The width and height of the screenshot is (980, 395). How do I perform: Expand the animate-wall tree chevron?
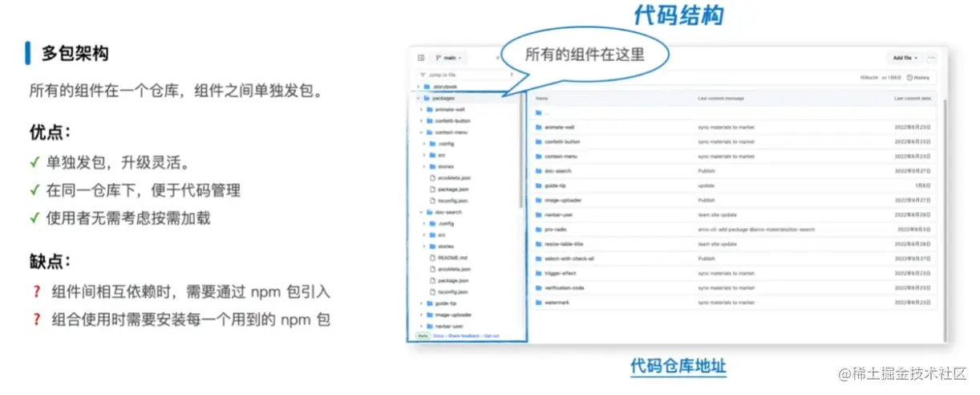422,109
